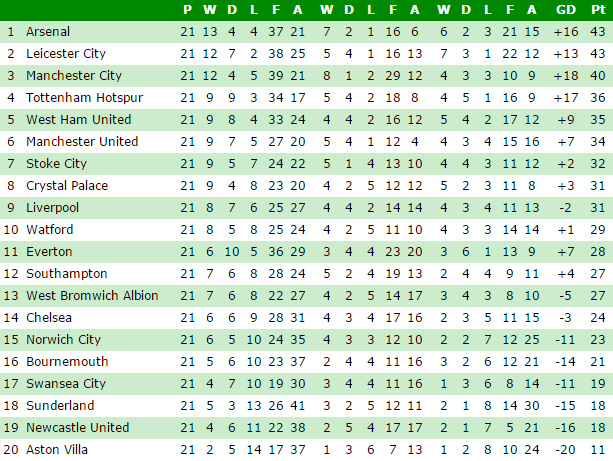The height and width of the screenshot is (461, 613).
Task: Select Newcastle United in the table
Action: [x=77, y=428]
